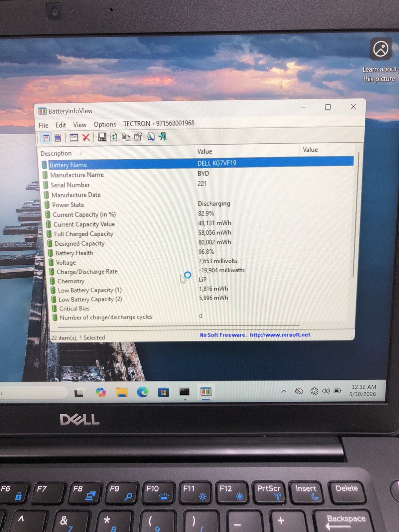This screenshot has width=399, height=532.
Task: Expand the hidden system tray icons chevron
Action: (284, 391)
